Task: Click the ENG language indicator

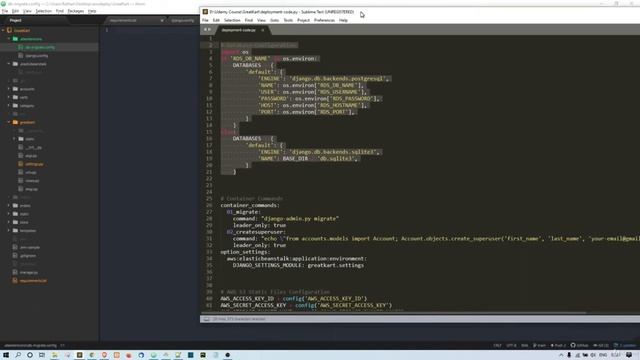Action: coord(602,355)
